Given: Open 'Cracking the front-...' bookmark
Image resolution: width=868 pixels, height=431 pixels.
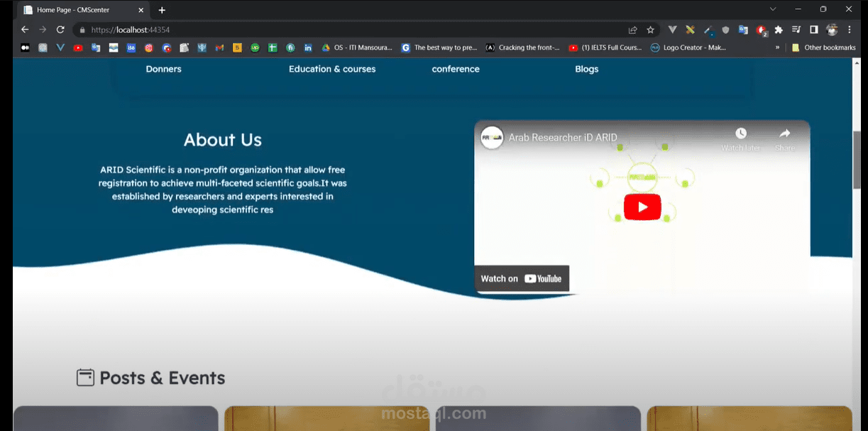Looking at the screenshot, I should coord(523,48).
